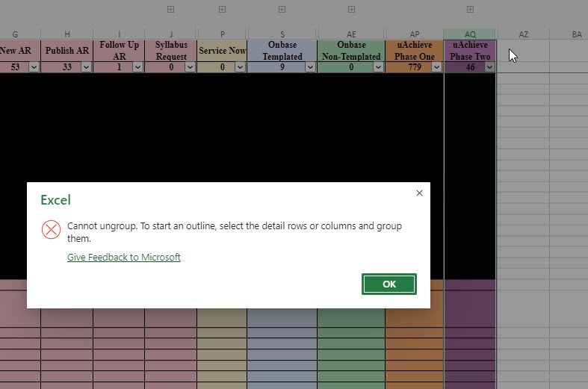This screenshot has width=588, height=389.
Task: Click the 'Publish AR' header cell
Action: [67, 51]
